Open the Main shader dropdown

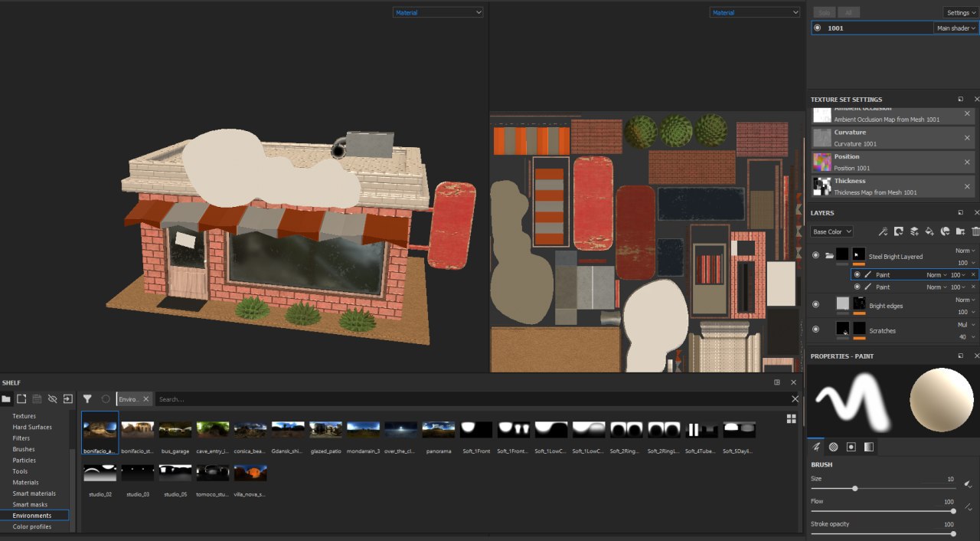[956, 28]
